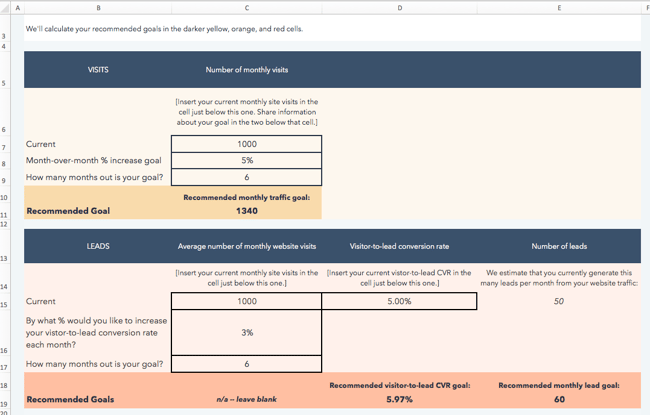Viewport: 650px width, 415px height.
Task: Click 'Visitor-to-lead conversion rate' header
Action: tap(399, 246)
